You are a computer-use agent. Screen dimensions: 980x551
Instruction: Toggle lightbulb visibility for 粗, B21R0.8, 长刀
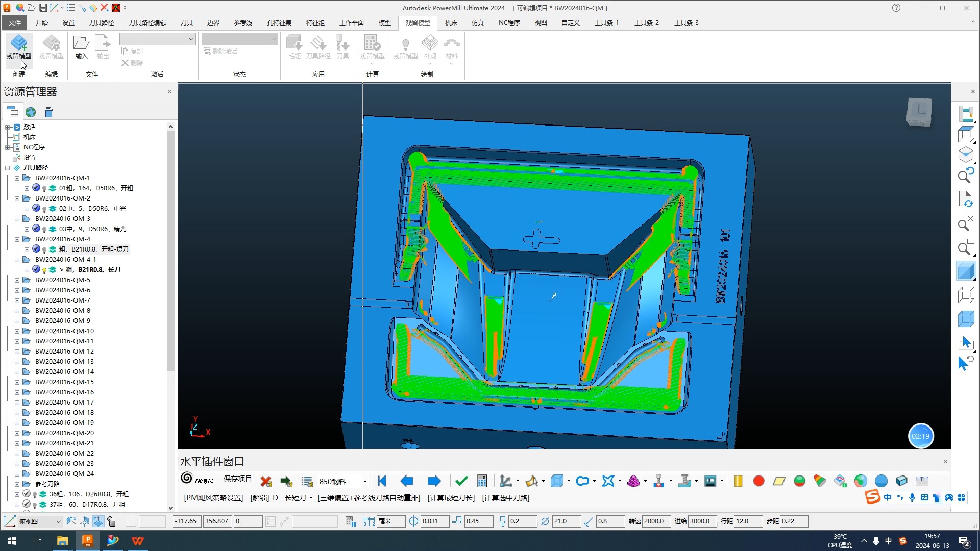pos(44,270)
